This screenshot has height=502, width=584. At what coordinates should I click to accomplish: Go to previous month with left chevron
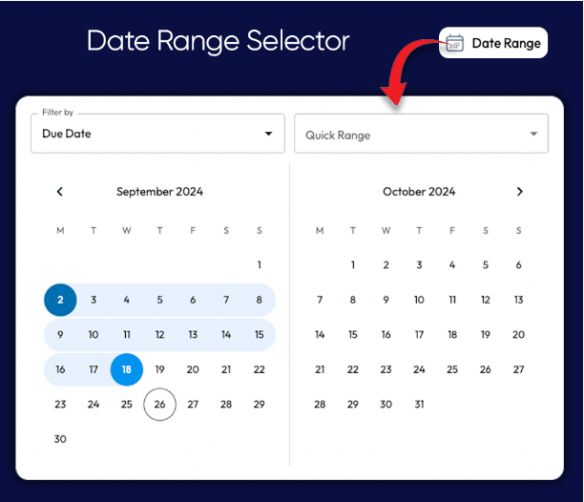[60, 192]
